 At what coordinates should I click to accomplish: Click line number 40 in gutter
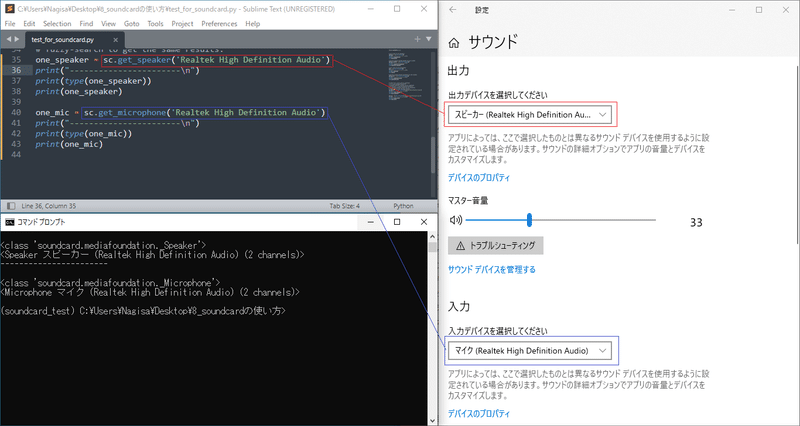pyautogui.click(x=16, y=112)
